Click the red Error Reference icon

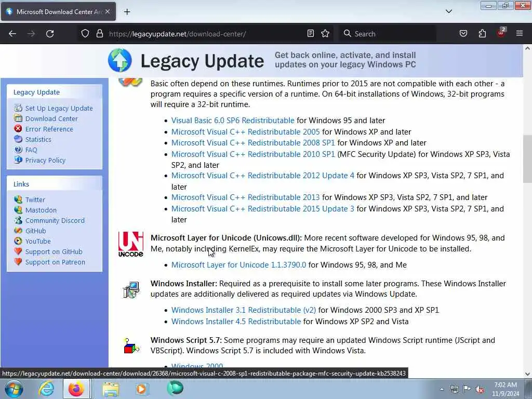[x=18, y=129]
